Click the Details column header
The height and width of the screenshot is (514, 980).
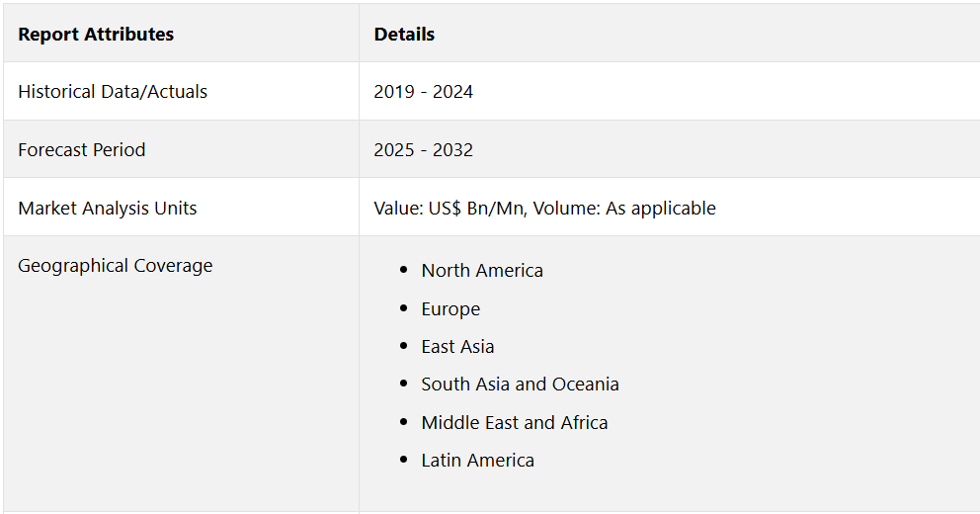tap(404, 34)
